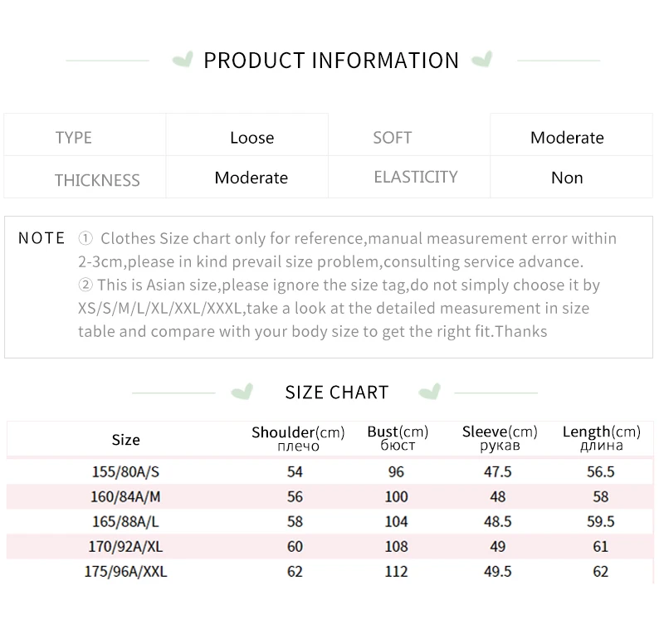Click the circled number one in NOTE
This screenshot has height=644, width=664.
coord(85,238)
